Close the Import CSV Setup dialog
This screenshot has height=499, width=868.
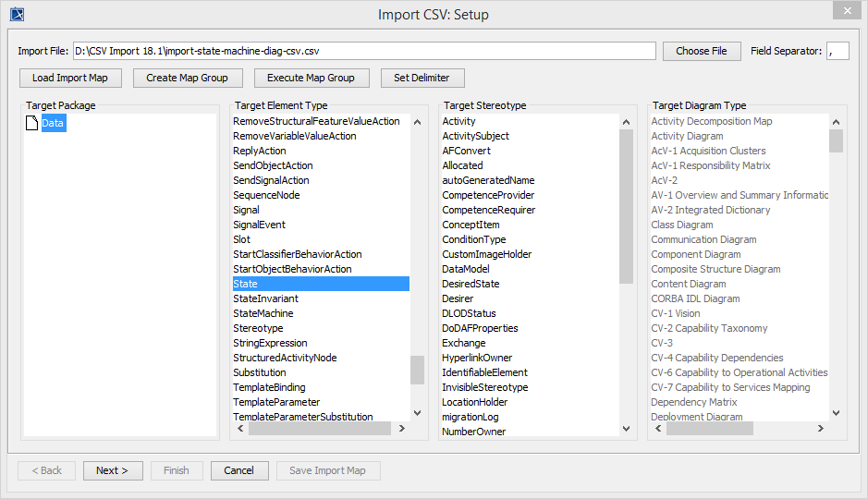click(845, 11)
